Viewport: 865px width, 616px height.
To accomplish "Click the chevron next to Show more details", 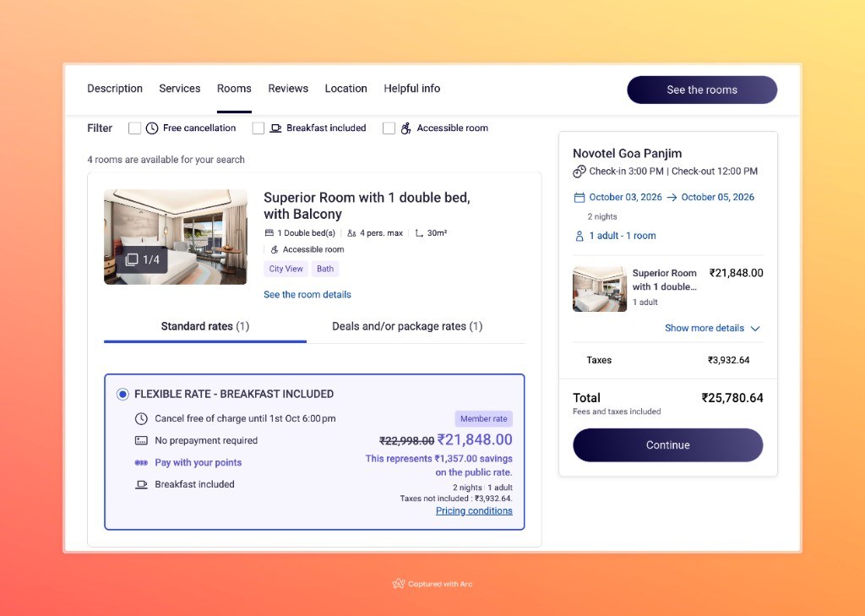I will 755,329.
